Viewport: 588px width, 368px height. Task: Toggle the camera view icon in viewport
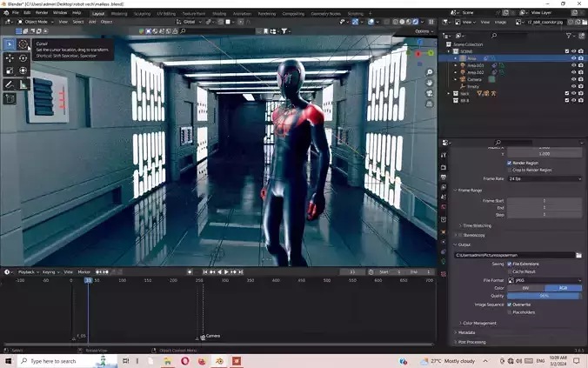tap(430, 93)
